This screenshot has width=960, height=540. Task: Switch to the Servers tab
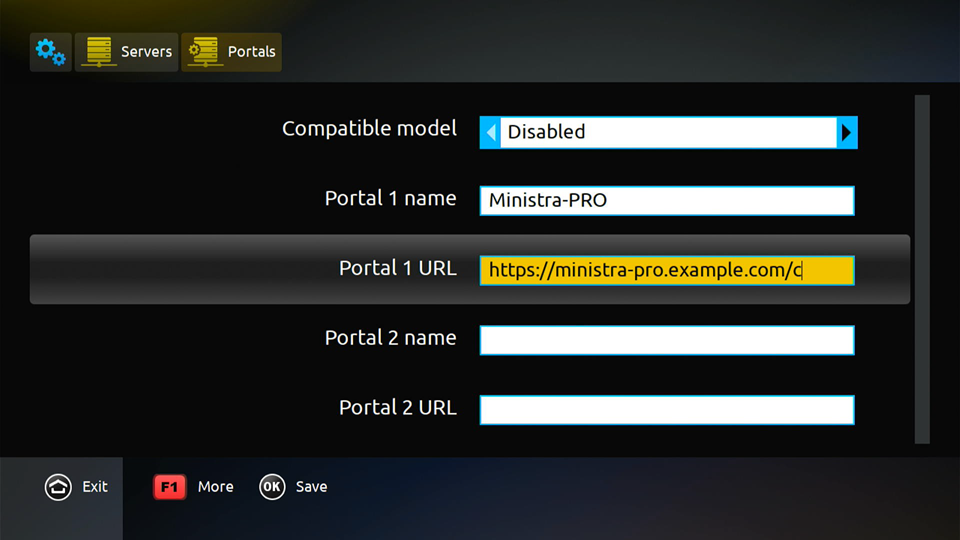tap(127, 52)
